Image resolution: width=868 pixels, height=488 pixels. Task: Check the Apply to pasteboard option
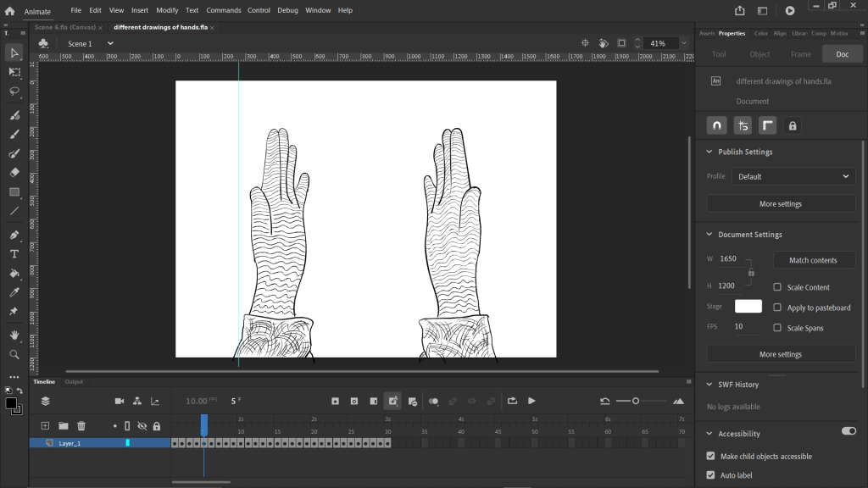777,308
